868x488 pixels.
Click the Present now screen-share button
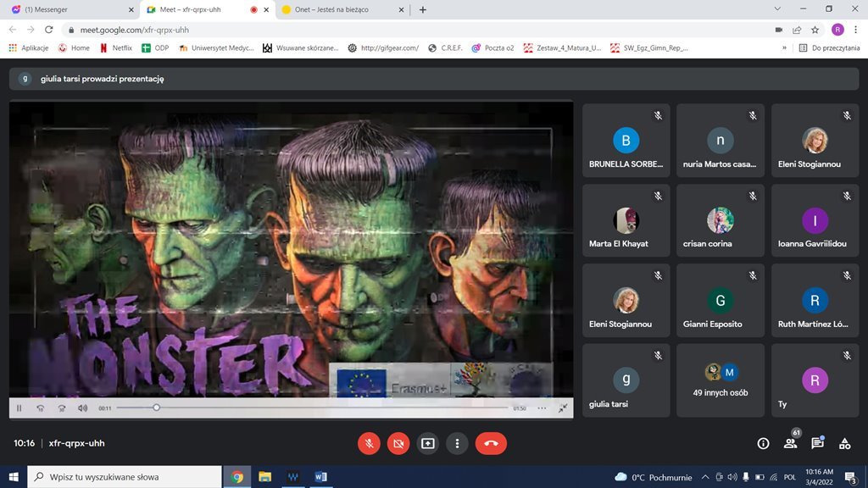pos(428,443)
